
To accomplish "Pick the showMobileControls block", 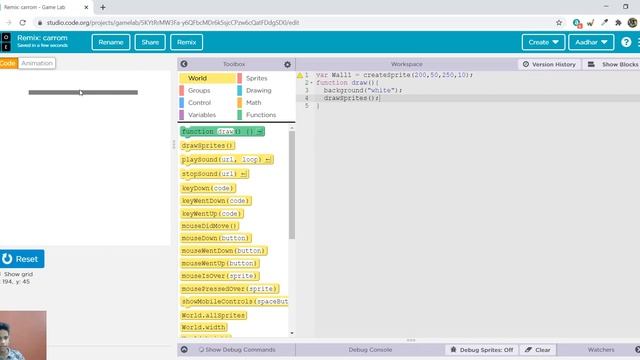I will click(234, 302).
